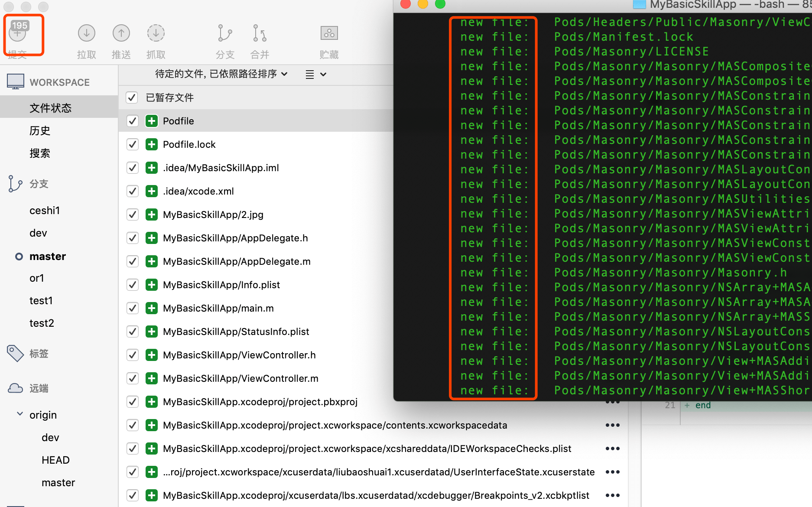Uncheck the Podfile.lock checkbox
Viewport: 812px width, 507px height.
[132, 144]
